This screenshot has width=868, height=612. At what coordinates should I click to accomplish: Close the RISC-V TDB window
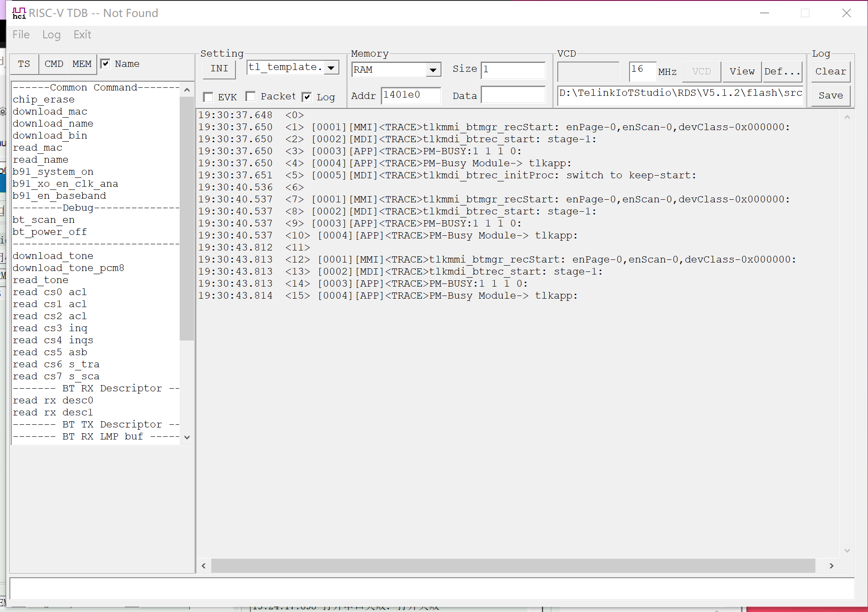(846, 13)
